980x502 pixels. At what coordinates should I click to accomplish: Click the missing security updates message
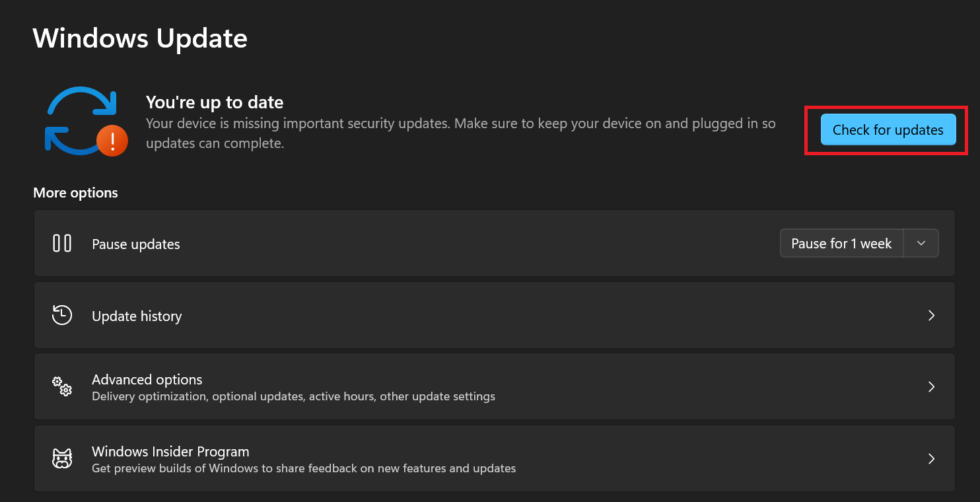coord(460,124)
